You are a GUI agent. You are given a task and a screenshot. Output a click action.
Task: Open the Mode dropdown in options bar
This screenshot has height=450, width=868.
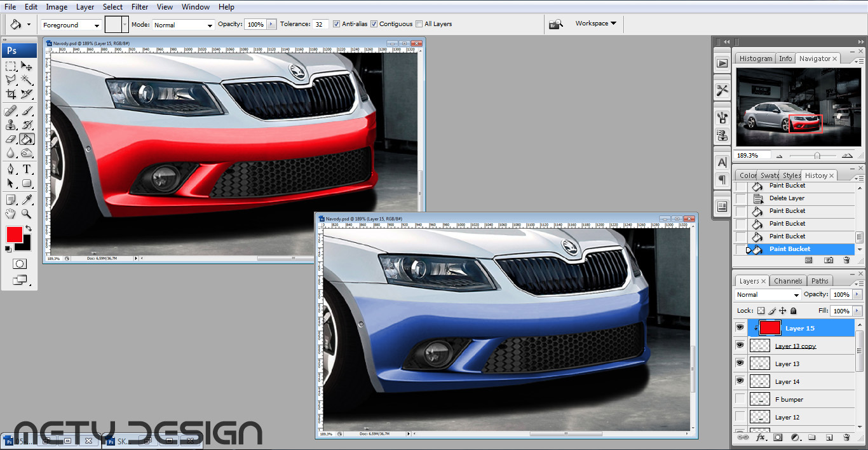tap(183, 25)
